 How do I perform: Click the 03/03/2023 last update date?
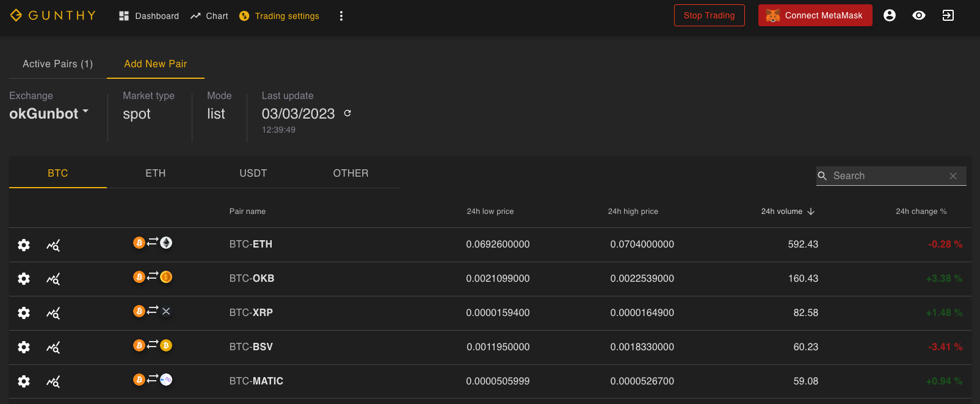[299, 114]
